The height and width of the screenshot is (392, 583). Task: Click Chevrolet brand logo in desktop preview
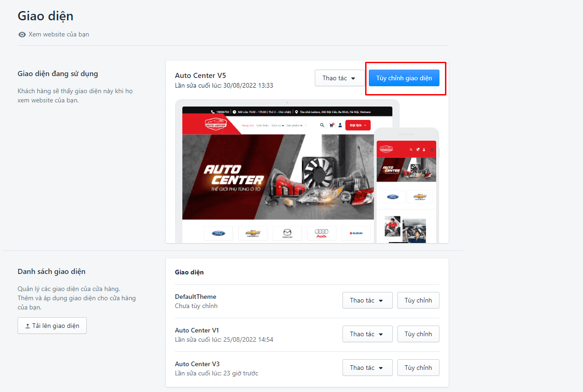click(253, 233)
